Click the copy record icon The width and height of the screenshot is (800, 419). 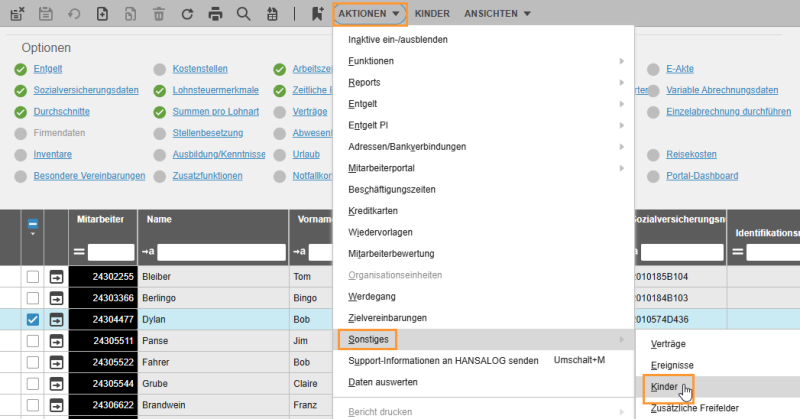coord(131,14)
